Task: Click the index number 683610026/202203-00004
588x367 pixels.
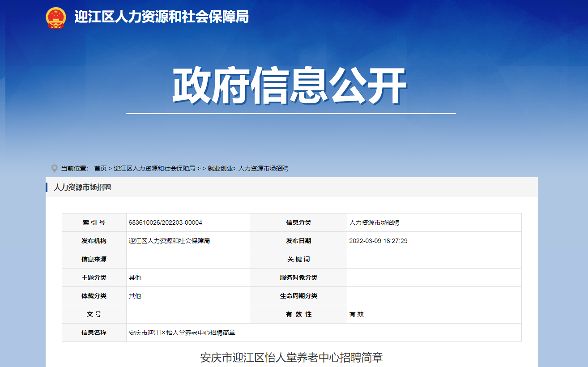Action: click(x=165, y=222)
